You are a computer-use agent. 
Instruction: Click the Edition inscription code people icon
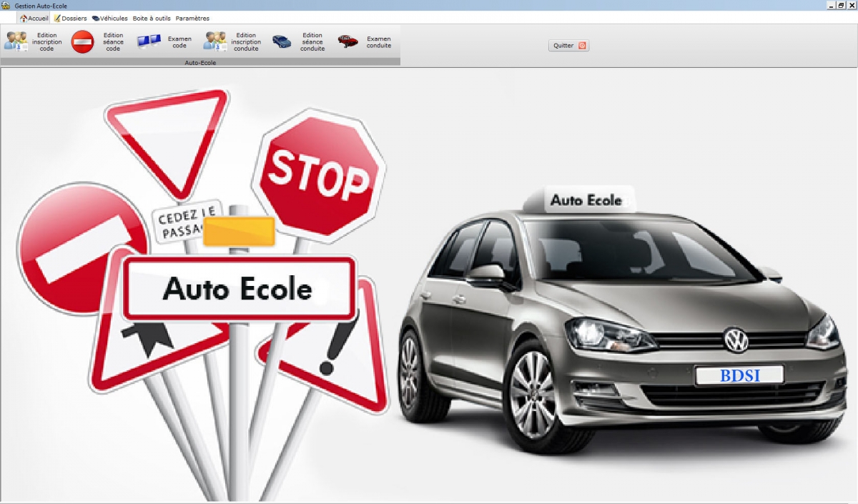coord(15,41)
